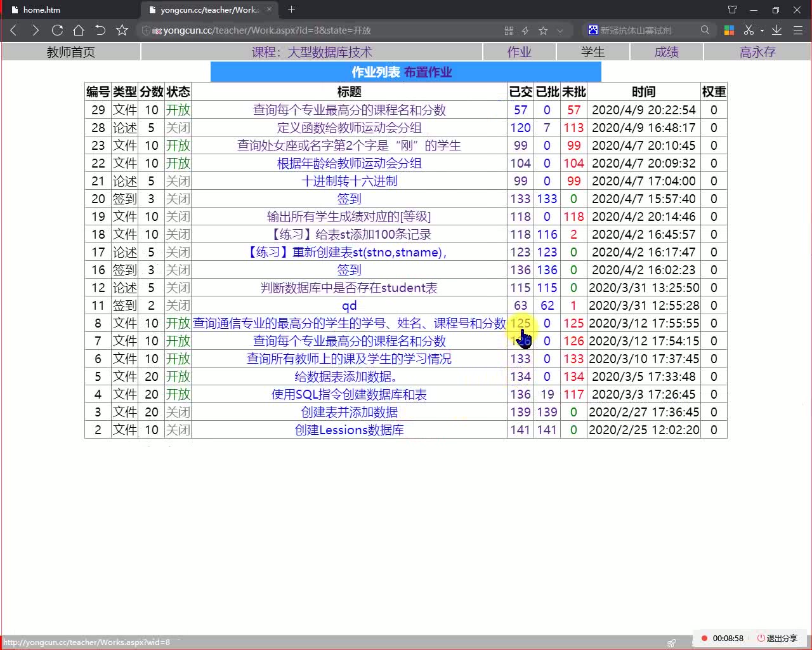Click the 时间 column header
Viewport: 812px width, 650px height.
[643, 92]
